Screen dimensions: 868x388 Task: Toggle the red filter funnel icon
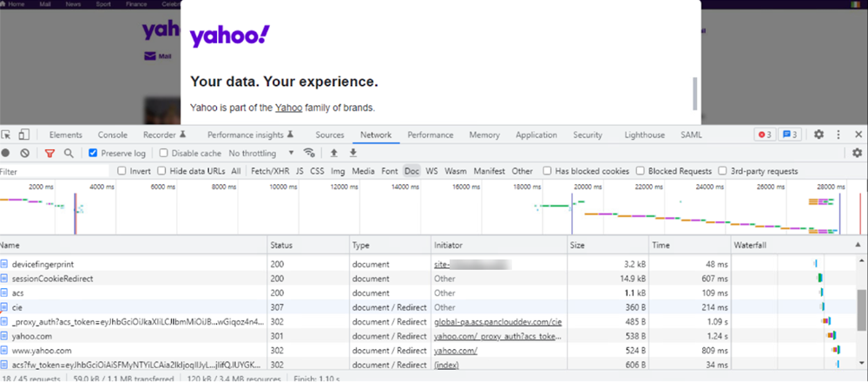pos(49,154)
